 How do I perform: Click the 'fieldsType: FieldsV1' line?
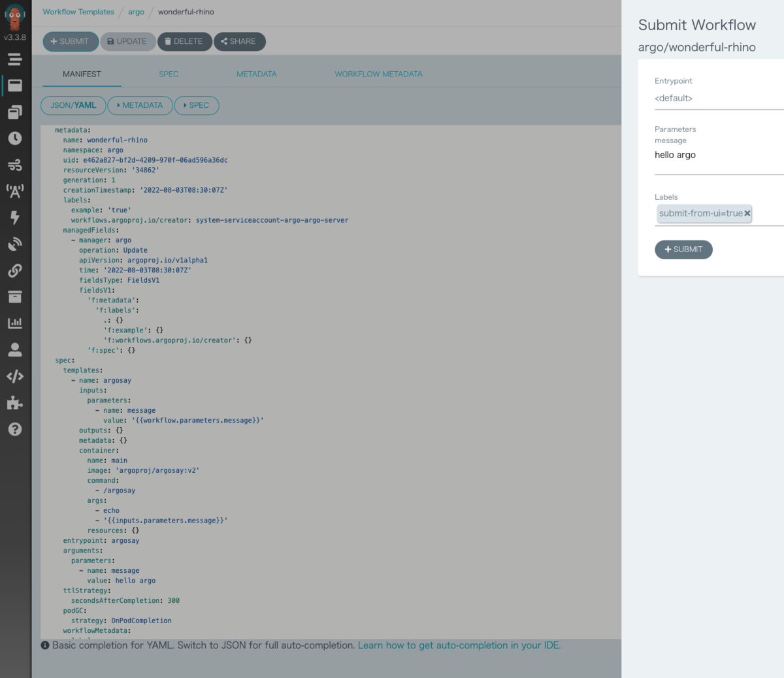(x=119, y=280)
